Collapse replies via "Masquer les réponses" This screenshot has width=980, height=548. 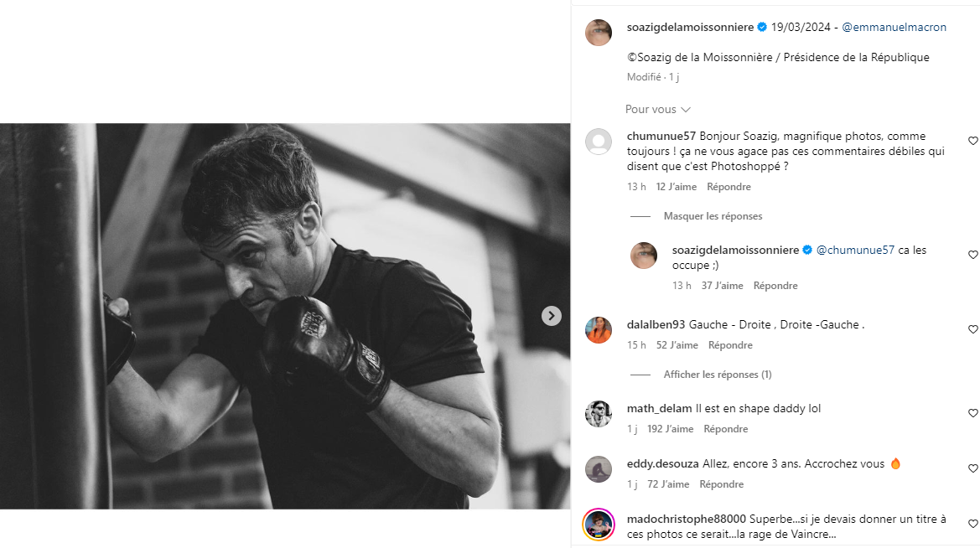pyautogui.click(x=712, y=215)
